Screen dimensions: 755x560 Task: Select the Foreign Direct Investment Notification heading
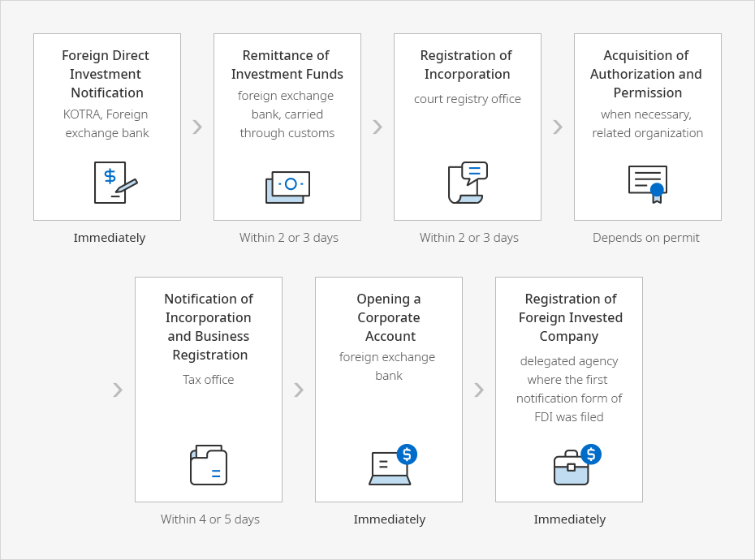(x=106, y=74)
